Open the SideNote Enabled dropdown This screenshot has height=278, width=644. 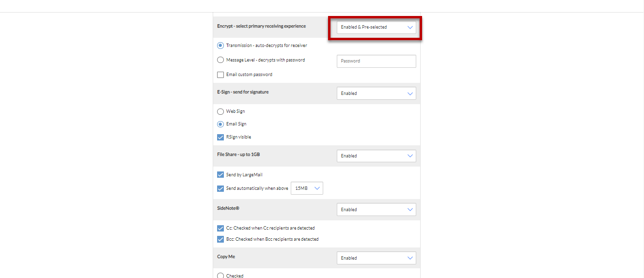(x=376, y=210)
